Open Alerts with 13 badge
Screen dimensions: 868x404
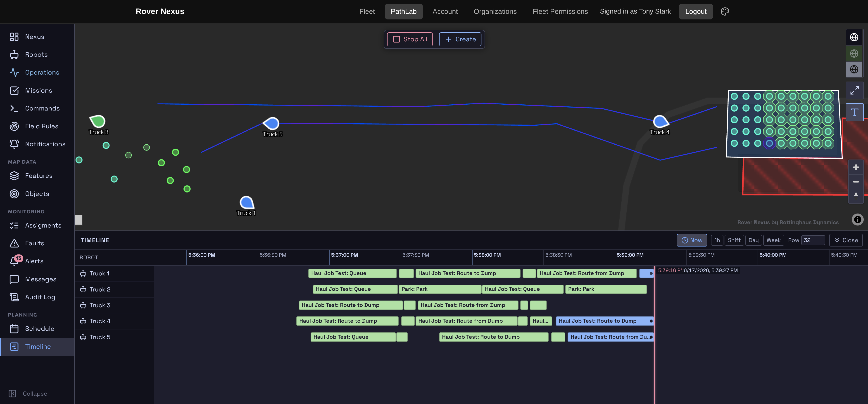[x=37, y=261]
